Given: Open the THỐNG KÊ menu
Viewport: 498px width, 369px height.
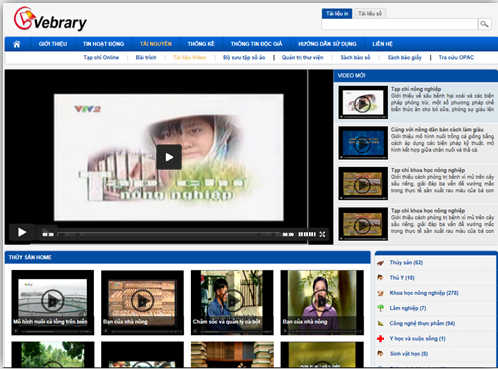Looking at the screenshot, I should pyautogui.click(x=201, y=44).
